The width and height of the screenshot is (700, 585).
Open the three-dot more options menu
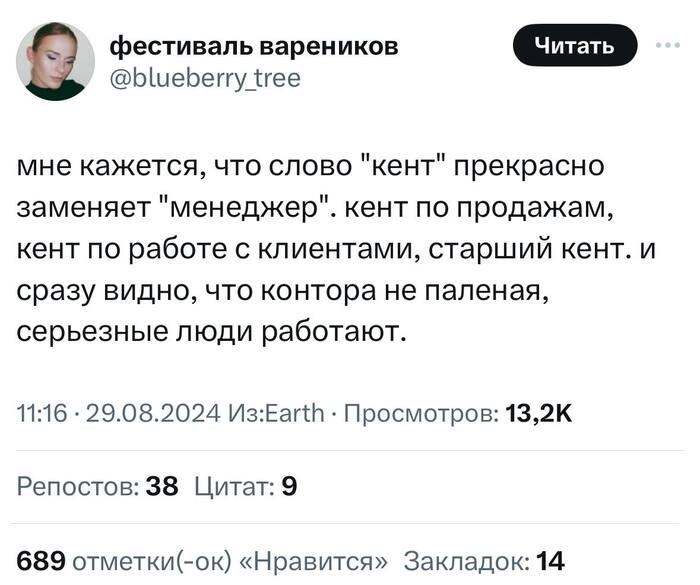pyautogui.click(x=664, y=46)
